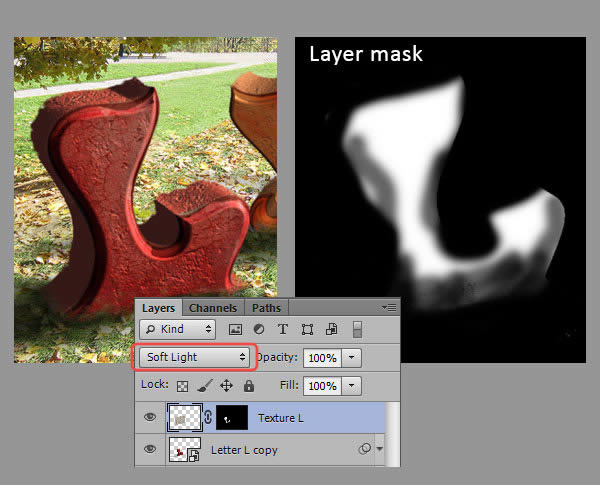
Task: Click the lock position move icon
Action: coord(226,385)
